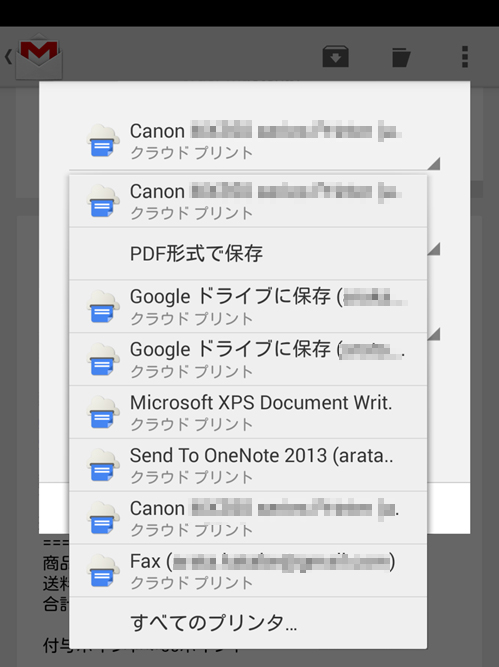Screen dimensions: 499x667
Task: Open すべてのプリンタ… to view all printers
Action: [x=248, y=623]
